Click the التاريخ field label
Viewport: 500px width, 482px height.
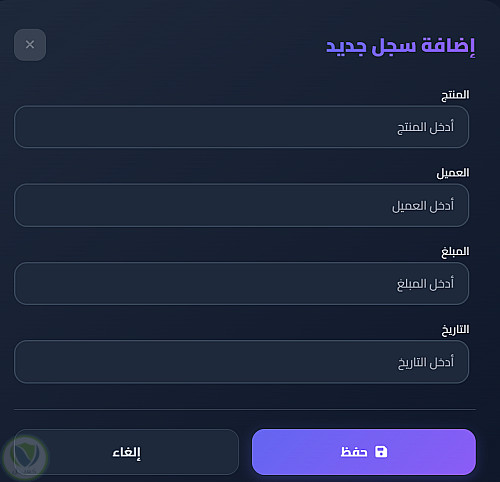coord(455,330)
